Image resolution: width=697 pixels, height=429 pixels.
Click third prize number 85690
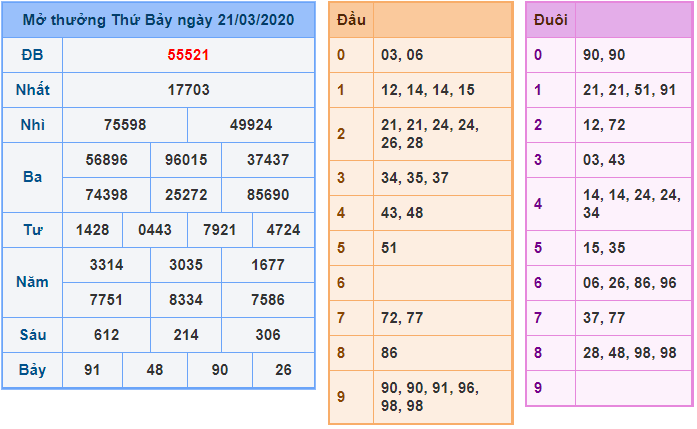[x=267, y=195]
